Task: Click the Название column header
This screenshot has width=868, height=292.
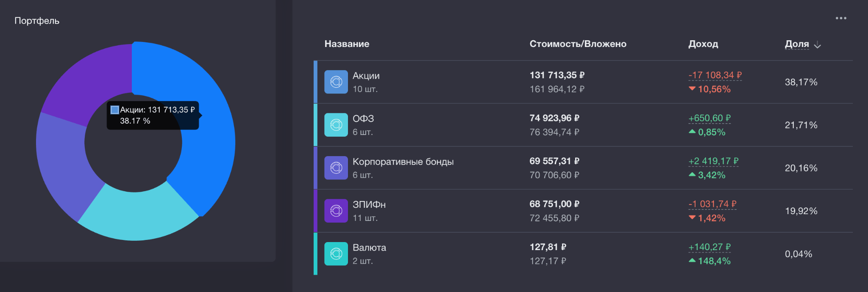Action: tap(347, 44)
